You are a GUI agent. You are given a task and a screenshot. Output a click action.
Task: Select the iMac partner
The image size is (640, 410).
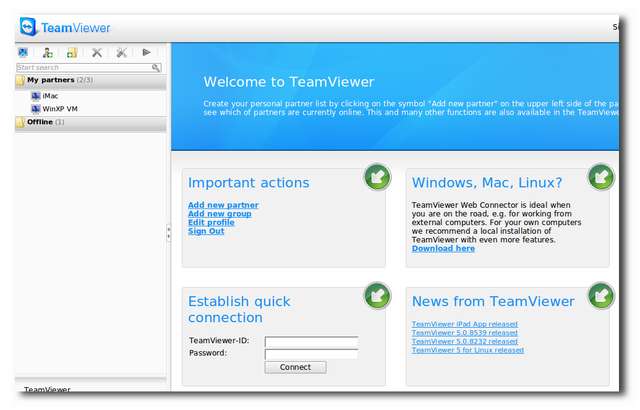(x=50, y=96)
